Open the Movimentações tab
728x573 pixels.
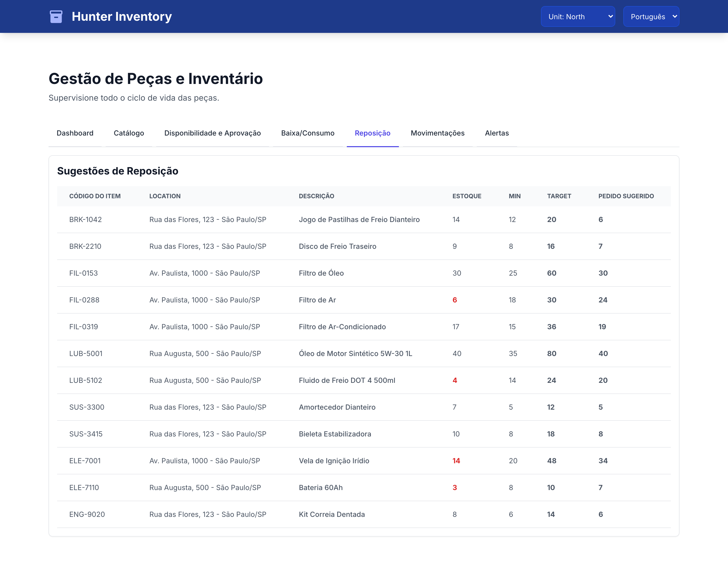pyautogui.click(x=438, y=133)
